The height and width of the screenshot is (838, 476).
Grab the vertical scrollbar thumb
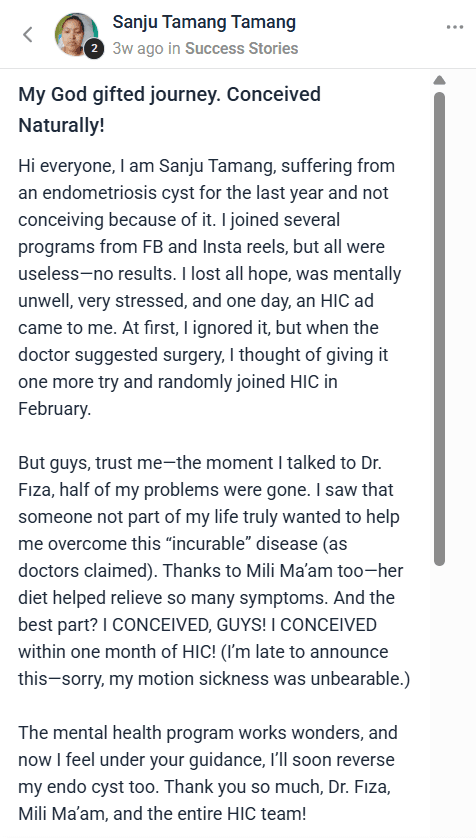(439, 329)
